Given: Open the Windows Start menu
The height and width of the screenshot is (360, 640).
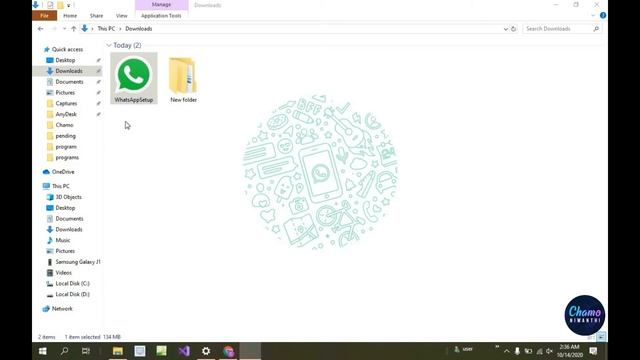Looking at the screenshot, I should [x=42, y=351].
